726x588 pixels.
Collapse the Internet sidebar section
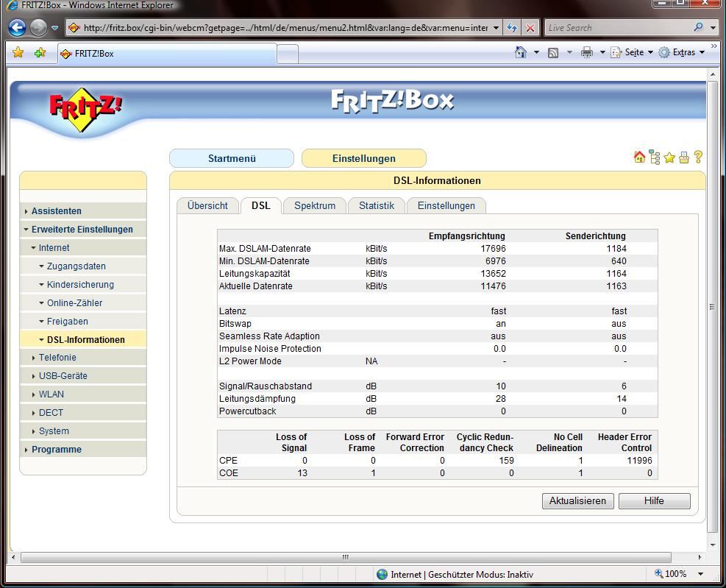point(83,248)
